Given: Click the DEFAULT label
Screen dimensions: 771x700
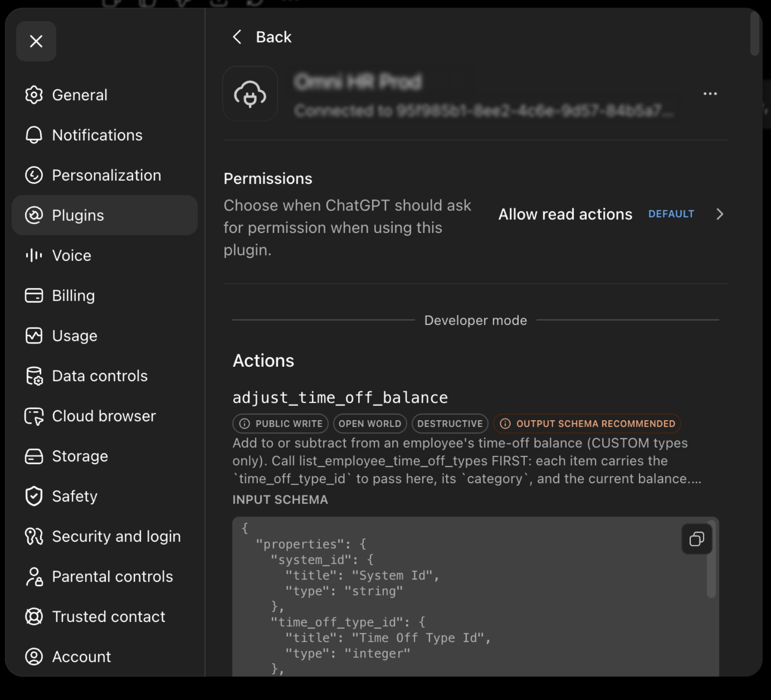Looking at the screenshot, I should [x=671, y=214].
